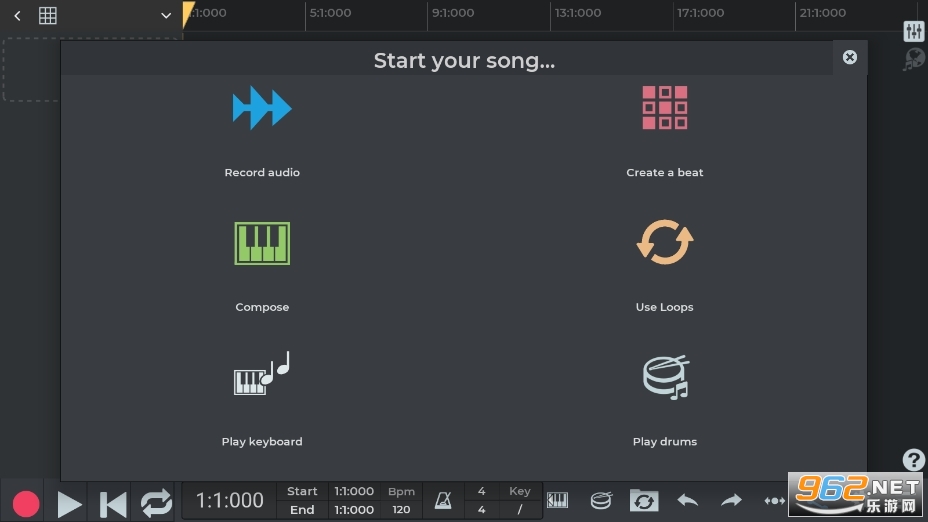The height and width of the screenshot is (522, 928).
Task: Open the mixer from the sliders icon
Action: point(913,31)
